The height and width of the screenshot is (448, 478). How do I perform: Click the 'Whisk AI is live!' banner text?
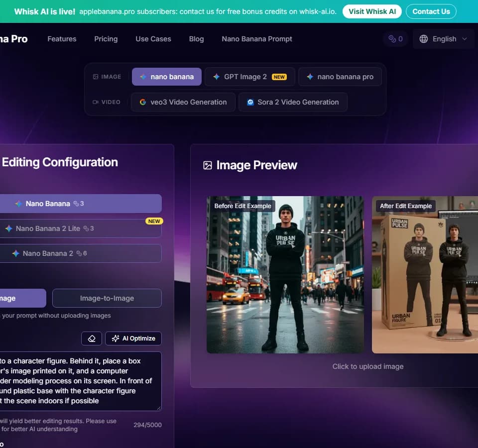click(45, 11)
